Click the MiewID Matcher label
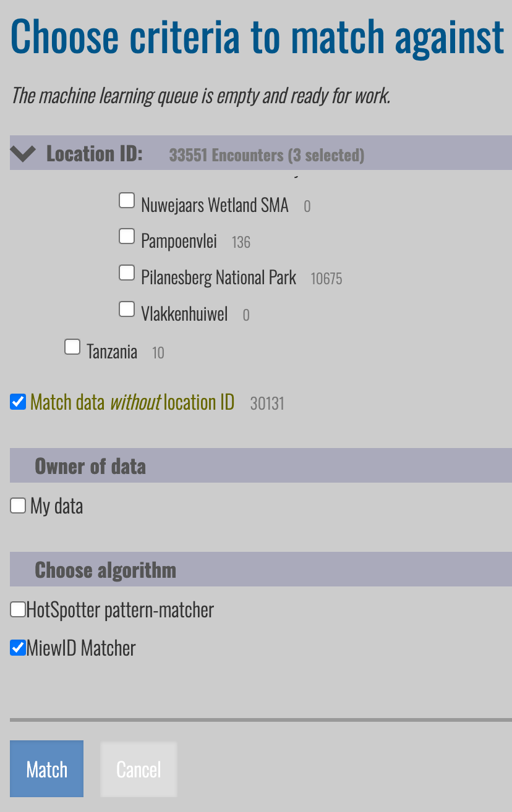The width and height of the screenshot is (512, 812). [81, 648]
